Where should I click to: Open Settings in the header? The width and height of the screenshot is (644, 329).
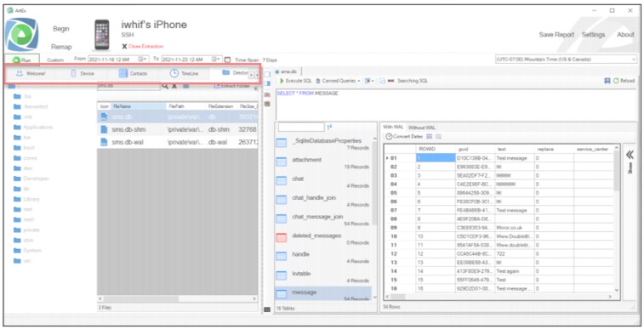tap(593, 35)
